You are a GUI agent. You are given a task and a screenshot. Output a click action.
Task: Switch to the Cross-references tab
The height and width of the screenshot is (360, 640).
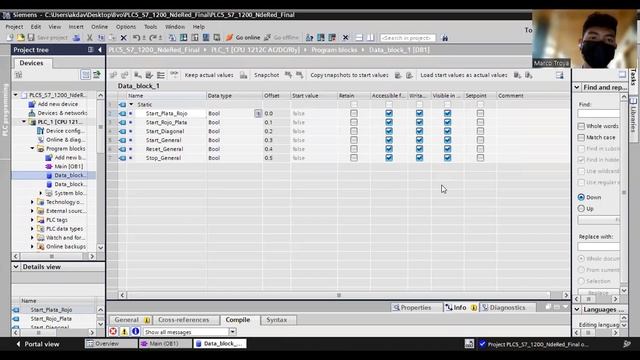coord(184,320)
